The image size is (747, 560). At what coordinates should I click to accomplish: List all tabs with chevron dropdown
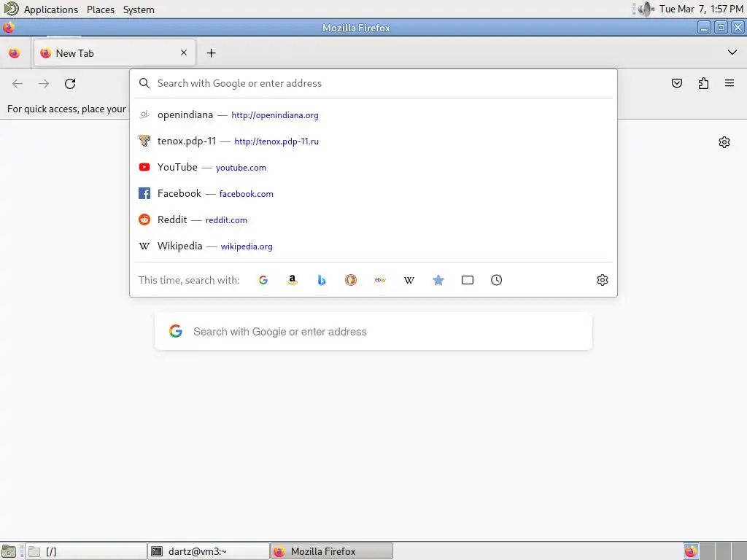click(732, 52)
